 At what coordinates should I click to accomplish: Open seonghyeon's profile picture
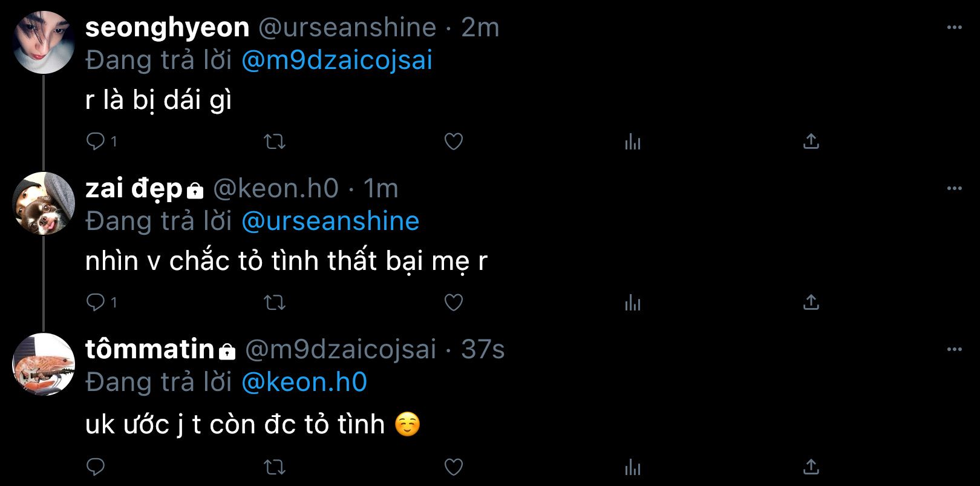tap(44, 42)
